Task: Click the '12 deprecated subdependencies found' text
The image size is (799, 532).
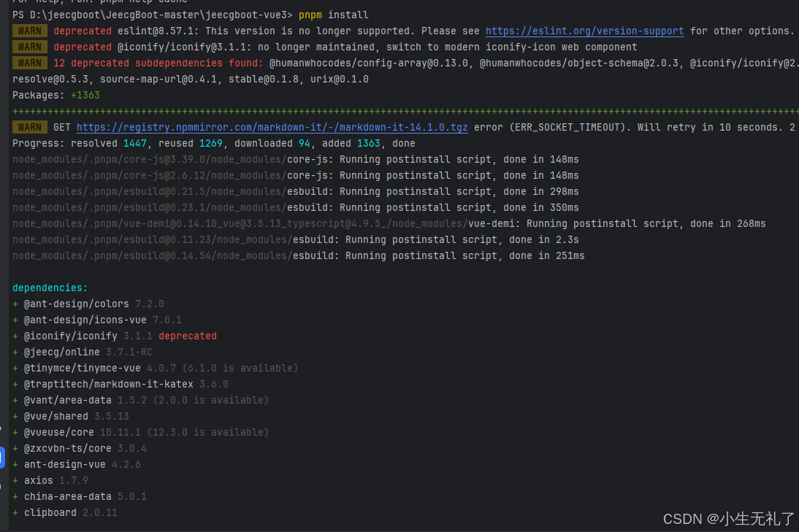Action: [x=158, y=63]
